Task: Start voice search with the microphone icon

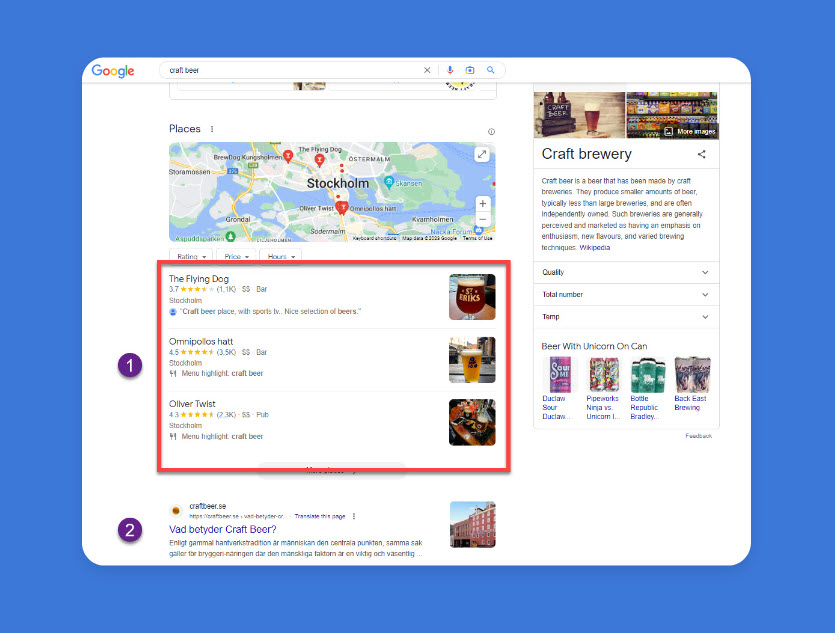Action: click(449, 71)
